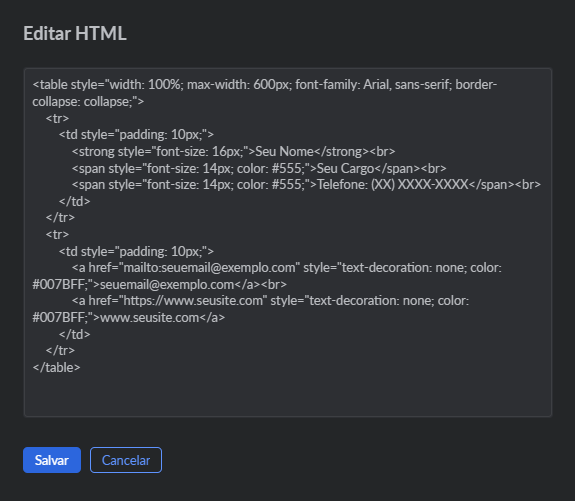The width and height of the screenshot is (575, 501).
Task: Click the https://www.seusite.com href text
Action: [193, 301]
